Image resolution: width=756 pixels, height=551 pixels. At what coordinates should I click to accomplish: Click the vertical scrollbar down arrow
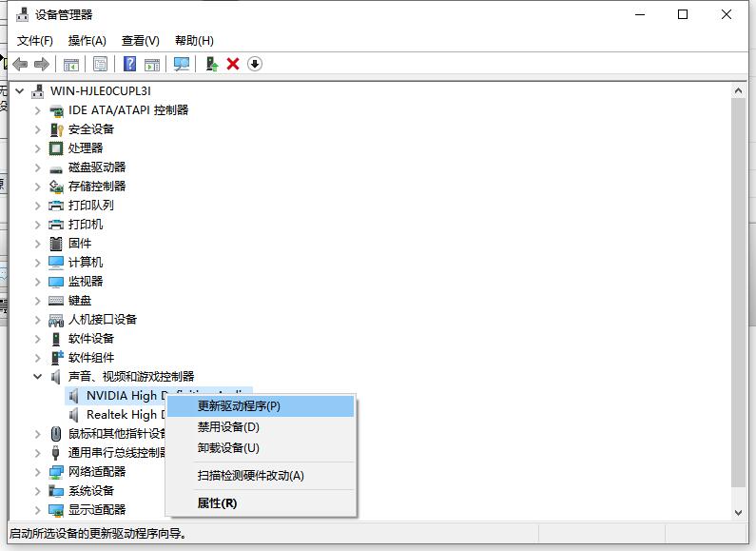coord(738,512)
